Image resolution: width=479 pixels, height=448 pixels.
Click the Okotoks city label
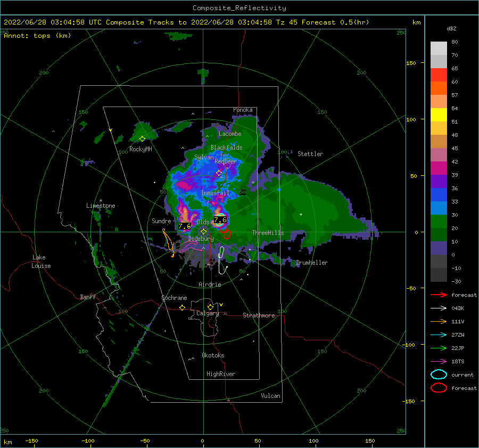[x=213, y=355]
